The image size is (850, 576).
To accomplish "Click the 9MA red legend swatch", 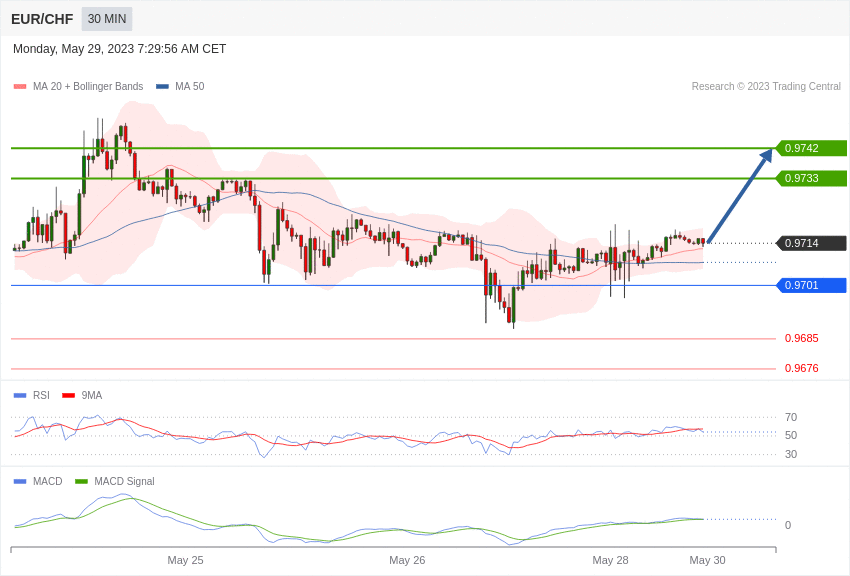I will (68, 396).
